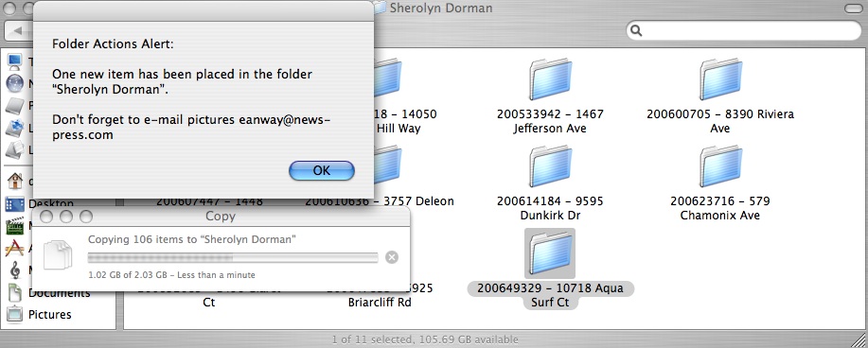Click the computer monitor sidebar icon
This screenshot has width=868, height=348.
[14, 61]
